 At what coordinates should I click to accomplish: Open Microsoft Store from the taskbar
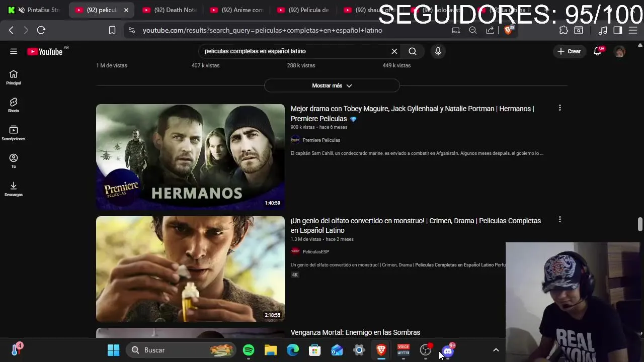click(x=315, y=350)
